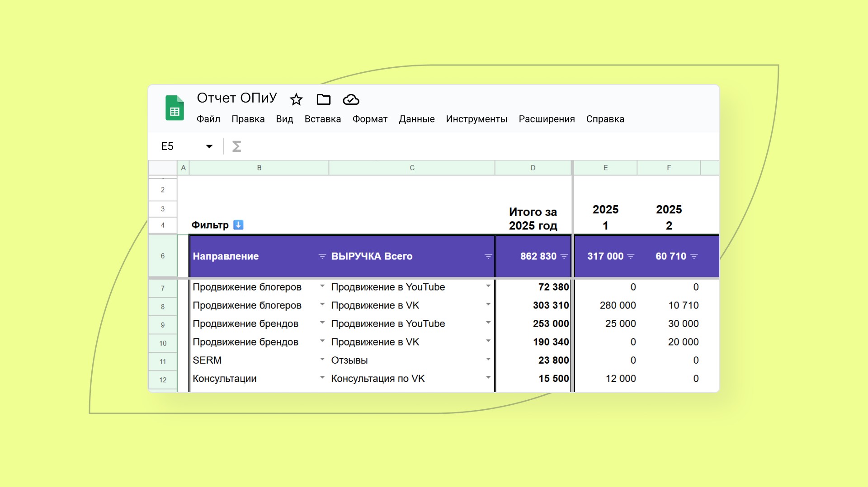Open the Данные menu
This screenshot has width=868, height=487.
coord(417,119)
